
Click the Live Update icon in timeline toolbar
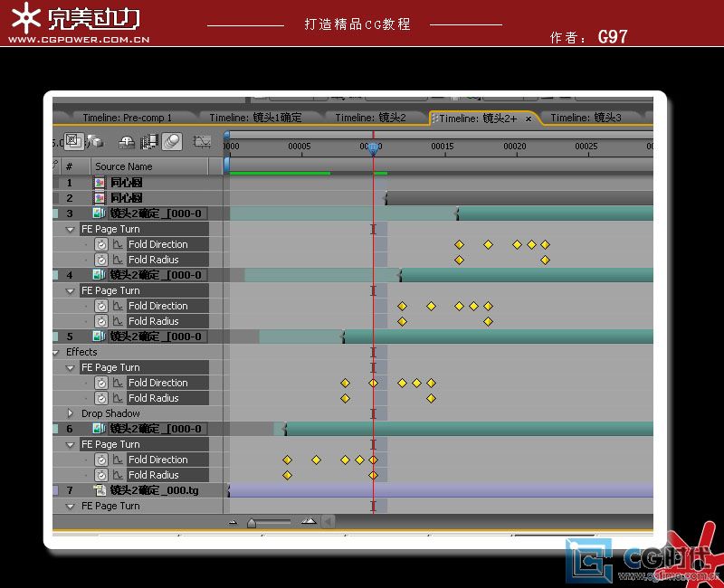click(73, 141)
